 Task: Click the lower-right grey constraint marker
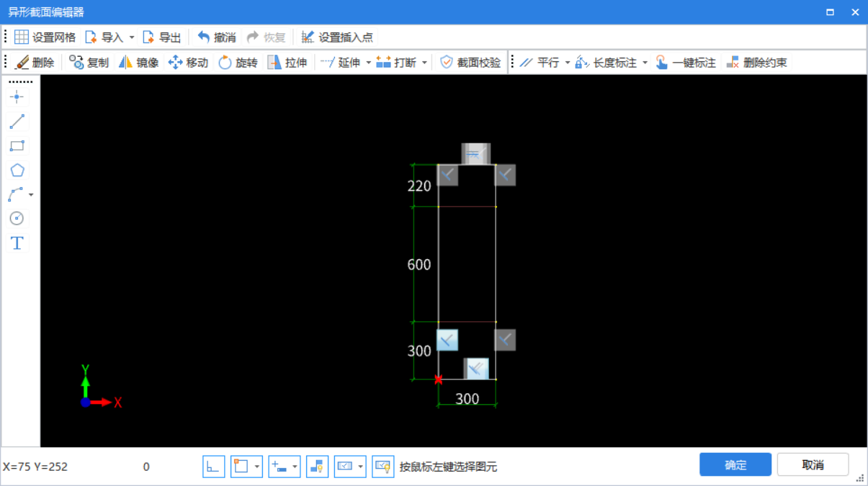[x=505, y=340]
